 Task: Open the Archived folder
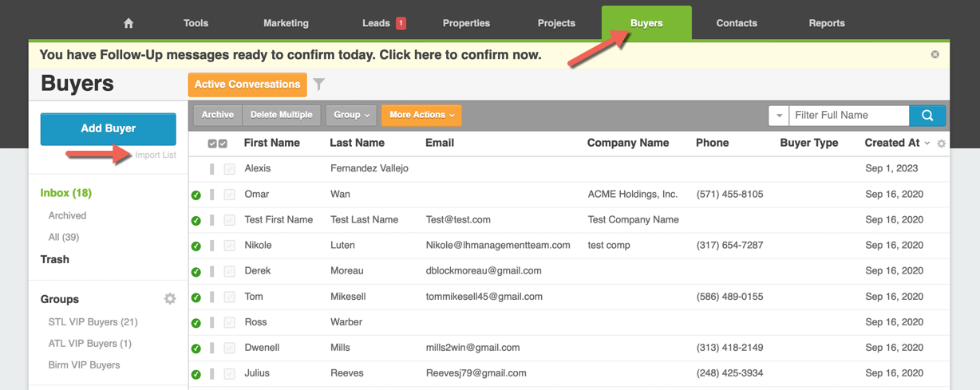[67, 215]
